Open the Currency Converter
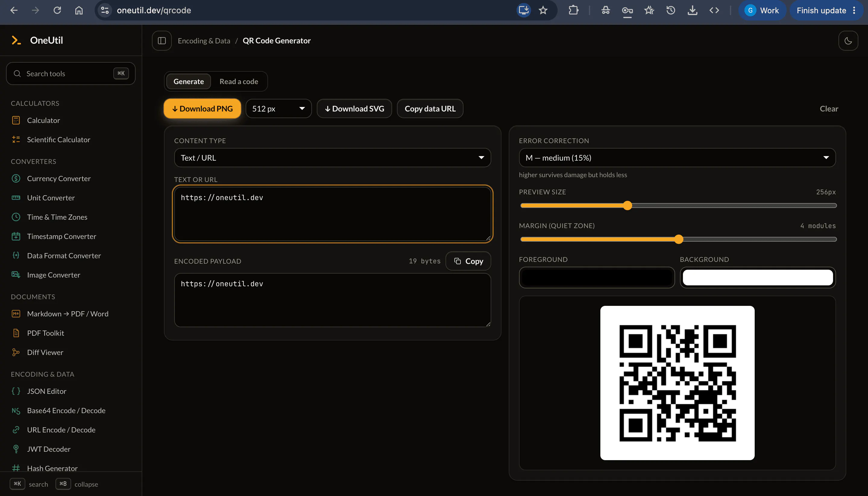Viewport: 868px width, 496px height. pos(71,178)
